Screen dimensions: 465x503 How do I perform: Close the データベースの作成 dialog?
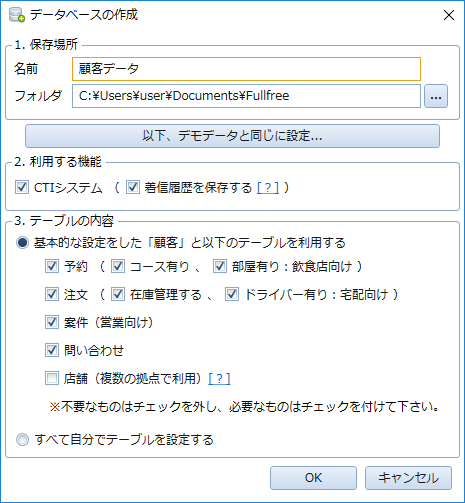click(449, 15)
